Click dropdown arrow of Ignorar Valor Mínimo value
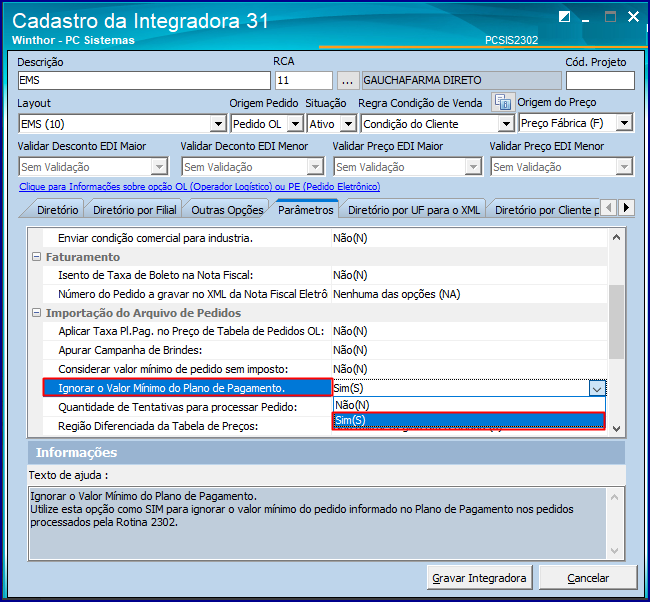650x602 pixels. [597, 388]
